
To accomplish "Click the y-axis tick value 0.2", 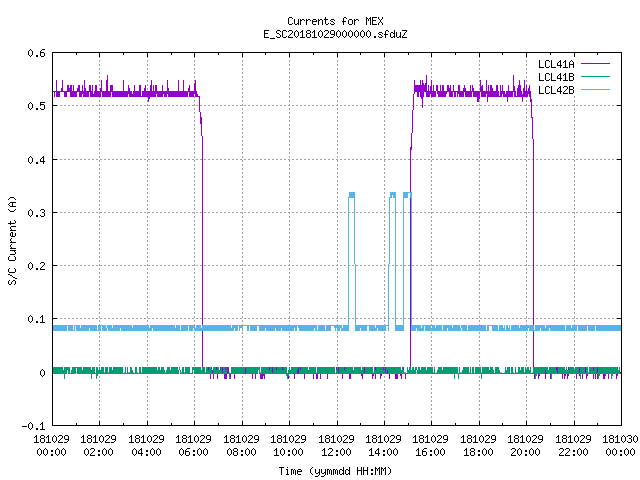I will pyautogui.click(x=36, y=266).
